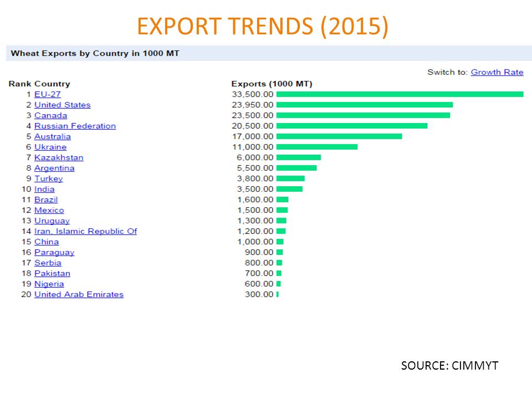Image resolution: width=532 pixels, height=399 pixels.
Task: Select the Australia link
Action: pyautogui.click(x=53, y=136)
